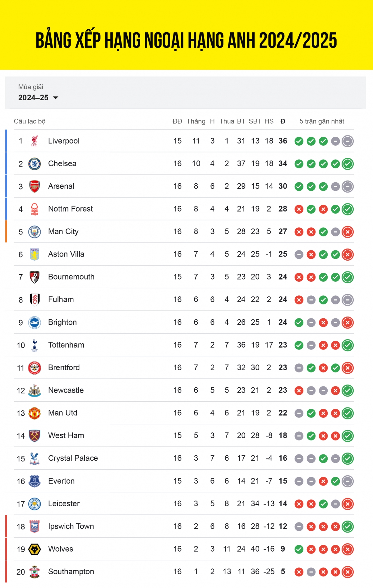This screenshot has width=373, height=588.
Task: Click the Man Utd club crest
Action: pos(35,413)
